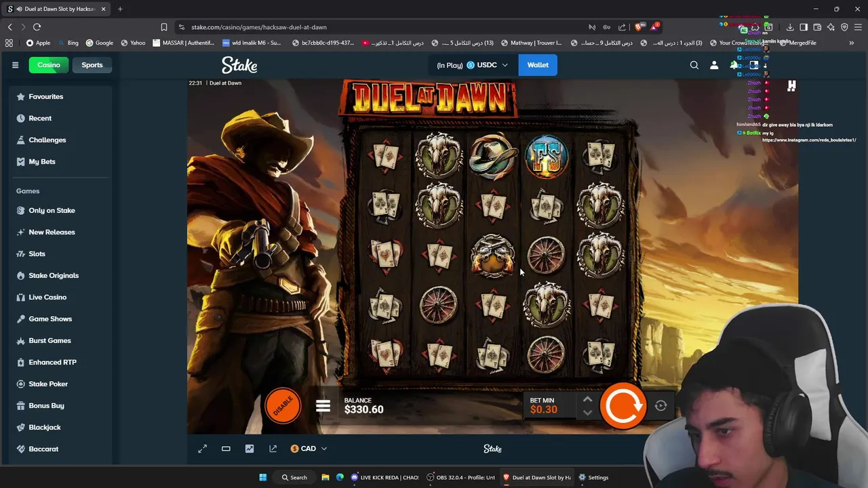Screen dimensions: 868x488
Task: Enter fullscreen mode for the game
Action: pyautogui.click(x=202, y=449)
